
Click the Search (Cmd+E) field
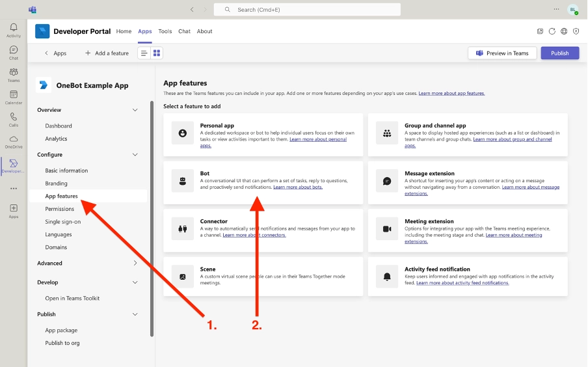[x=307, y=9]
